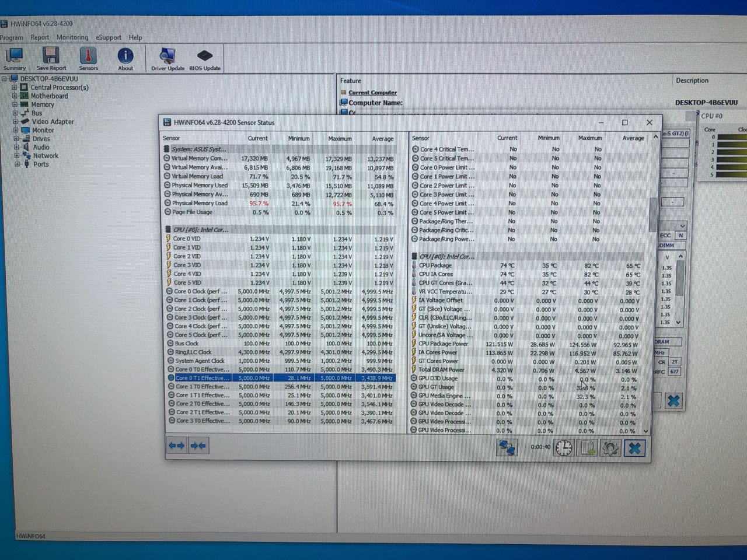Screen dimensions: 747x560
Task: Click the collapse-columns arrows button in Sensor Status
Action: (x=198, y=446)
